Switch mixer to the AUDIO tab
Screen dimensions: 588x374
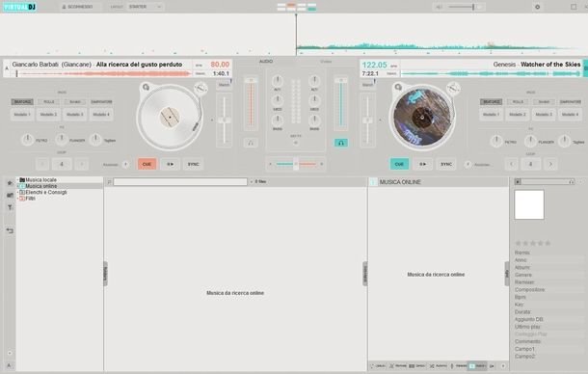266,61
